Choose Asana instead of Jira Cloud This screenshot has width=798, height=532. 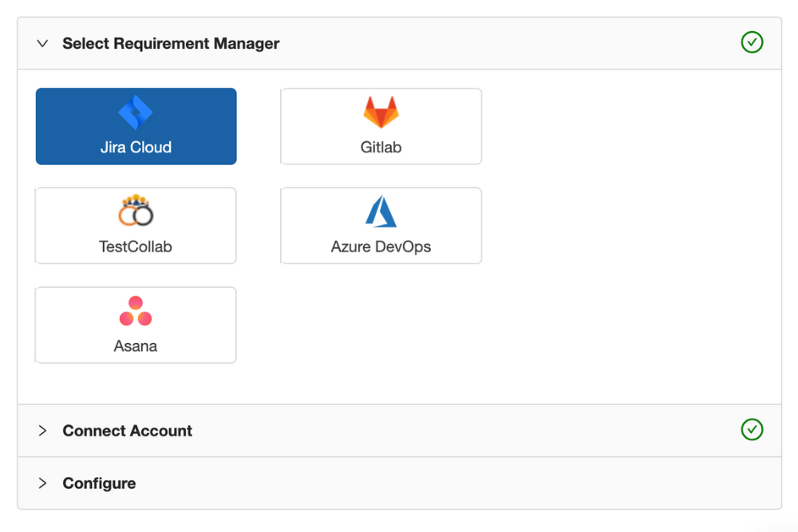click(136, 325)
